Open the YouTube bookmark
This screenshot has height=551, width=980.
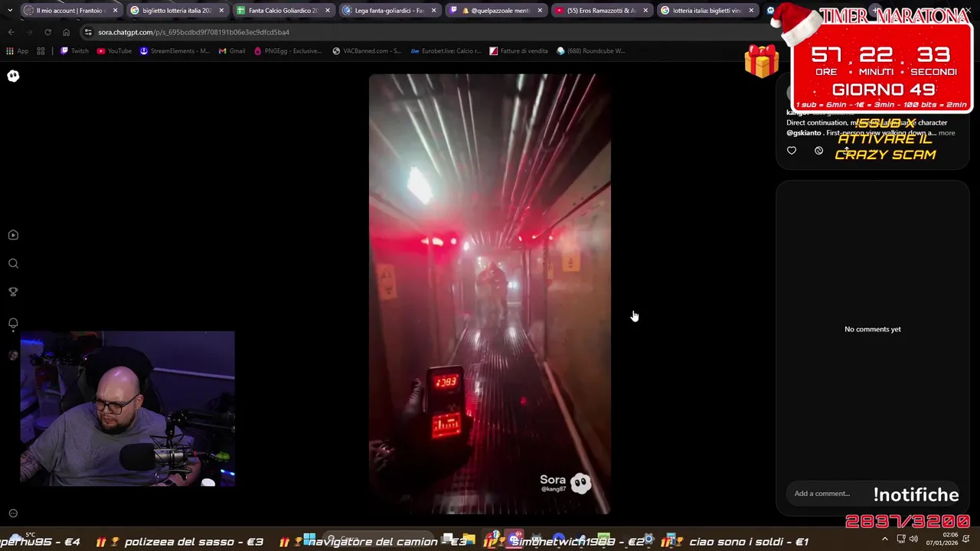(113, 51)
